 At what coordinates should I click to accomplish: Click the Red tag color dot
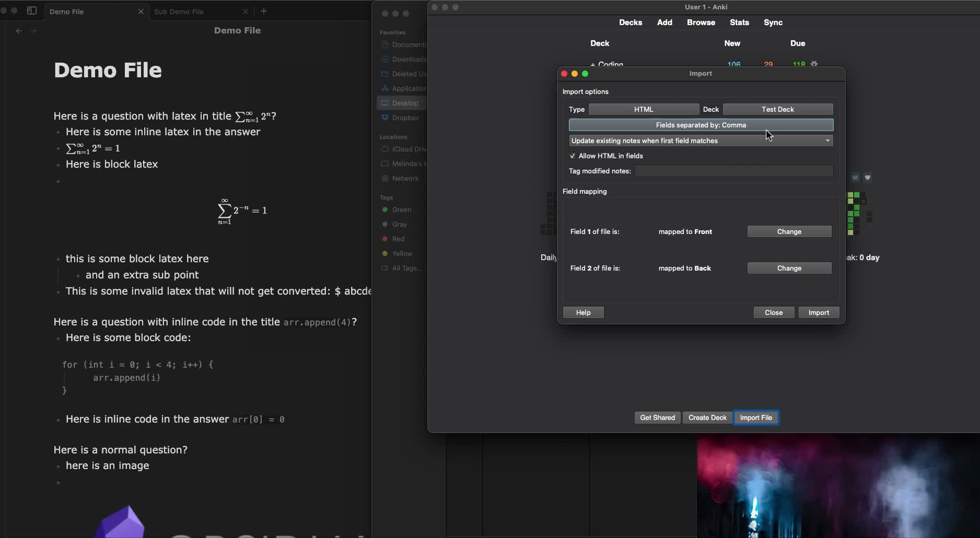pyautogui.click(x=385, y=239)
